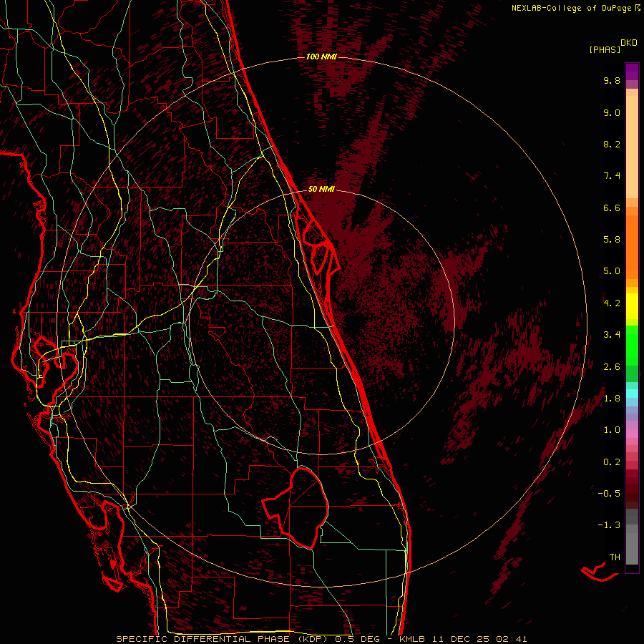
Task: Click the 0.2 value on the color scale
Action: [x=612, y=462]
